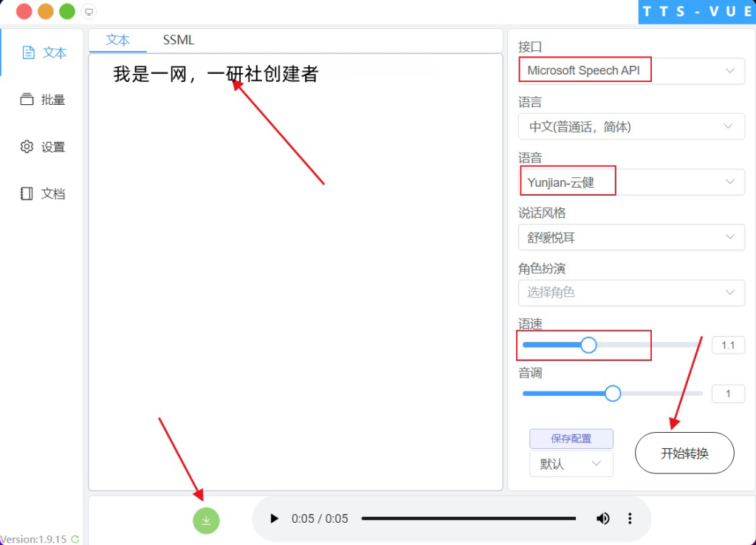Image resolution: width=756 pixels, height=545 pixels.
Task: Click the version refresh icon next to Version:1.9.15
Action: [72, 539]
